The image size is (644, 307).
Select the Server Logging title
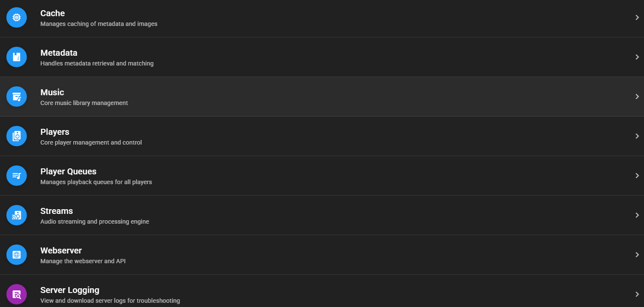pos(70,290)
